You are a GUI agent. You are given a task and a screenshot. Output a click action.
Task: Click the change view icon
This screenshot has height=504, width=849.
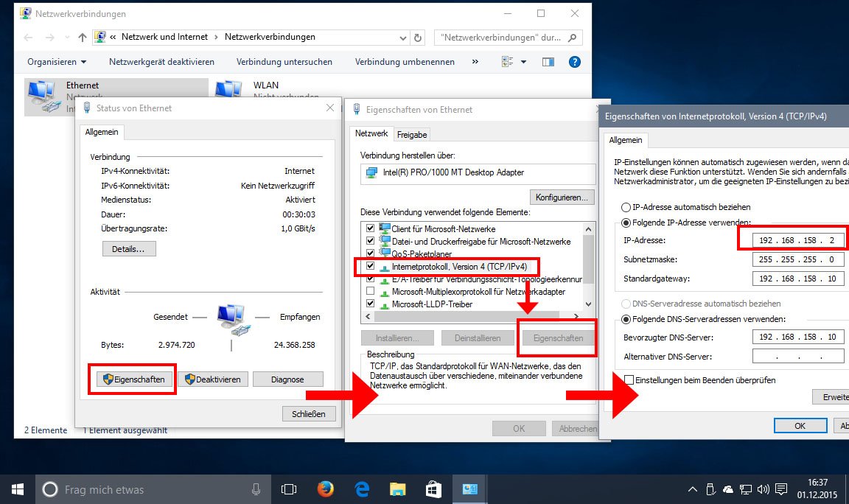pyautogui.click(x=507, y=62)
